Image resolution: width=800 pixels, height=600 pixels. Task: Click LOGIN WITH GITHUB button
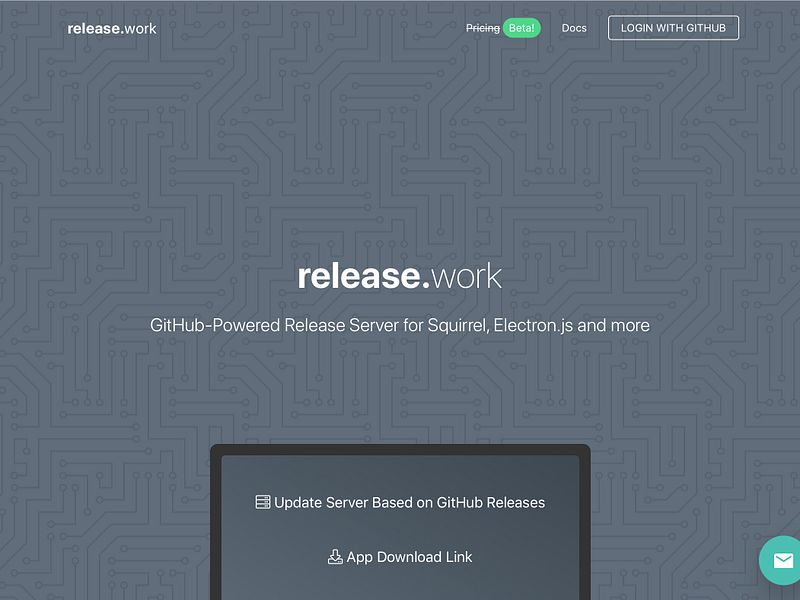[x=673, y=28]
